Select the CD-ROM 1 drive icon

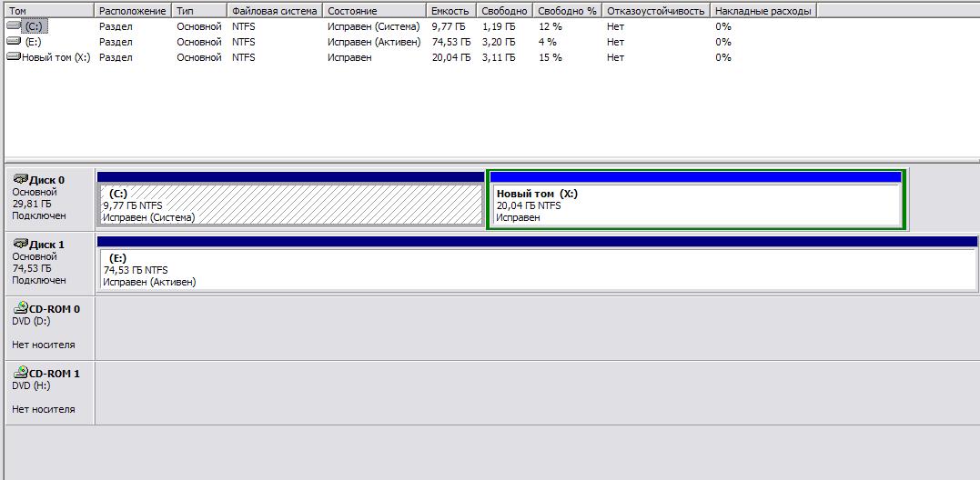coord(21,373)
